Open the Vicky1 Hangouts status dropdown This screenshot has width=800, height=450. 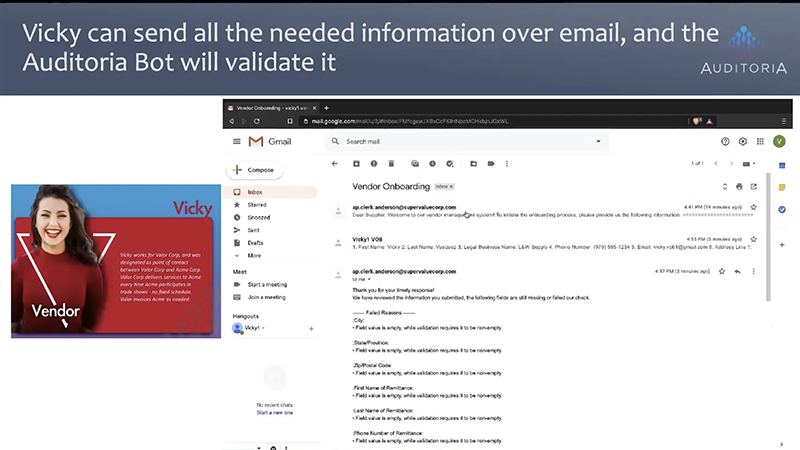[263, 328]
